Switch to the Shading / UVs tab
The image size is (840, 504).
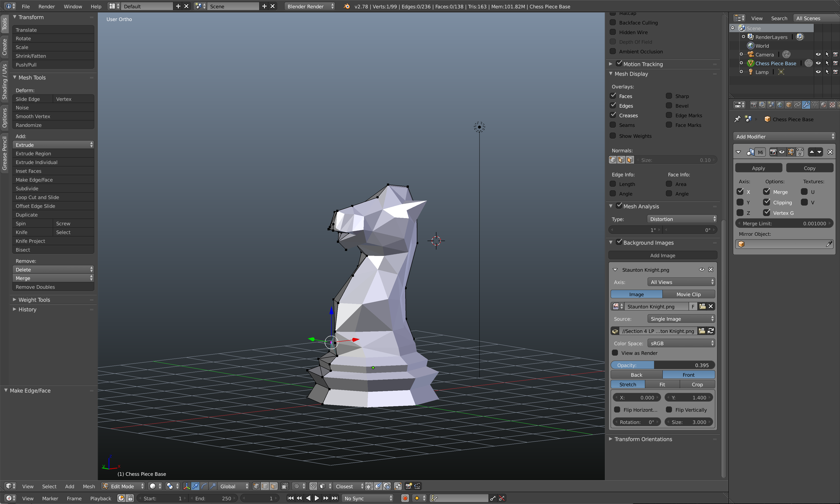[x=4, y=82]
